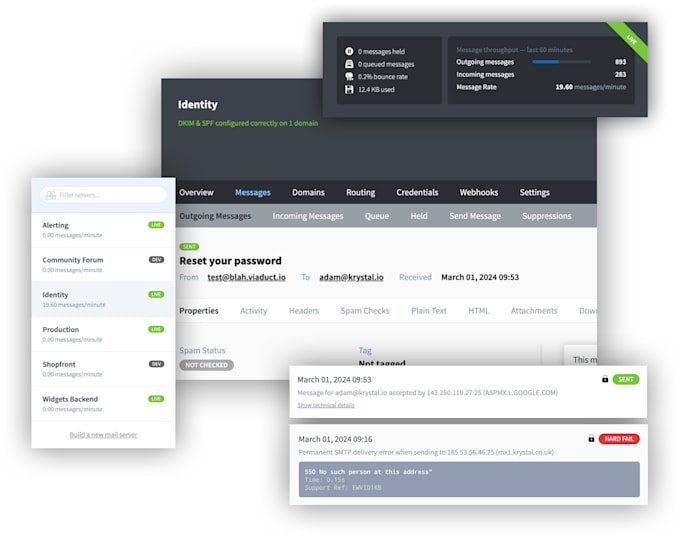Image resolution: width=680 pixels, height=537 pixels.
Task: Select the Community Forum server
Action: (x=103, y=265)
